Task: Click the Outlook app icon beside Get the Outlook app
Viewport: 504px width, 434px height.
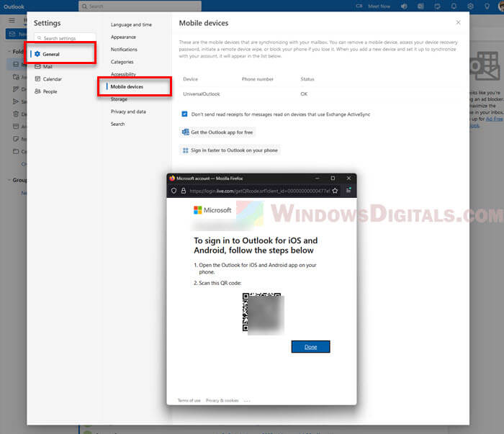Action: (185, 132)
